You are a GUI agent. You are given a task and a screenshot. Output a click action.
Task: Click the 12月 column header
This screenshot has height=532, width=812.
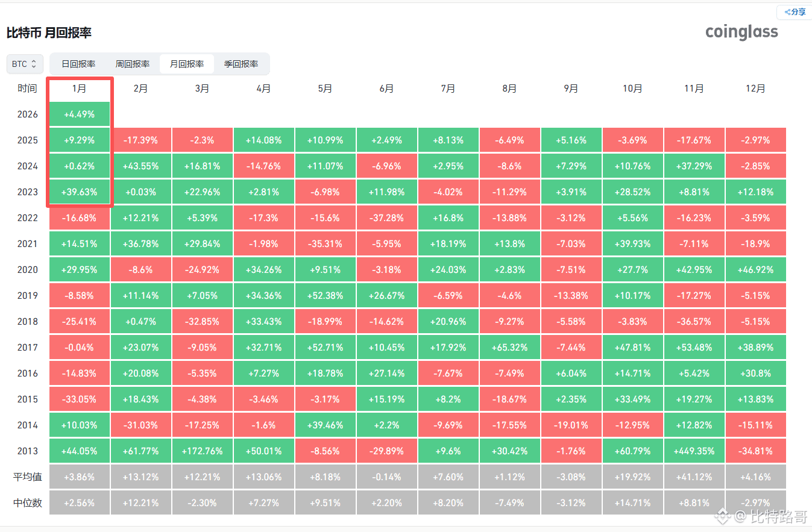[x=755, y=88]
